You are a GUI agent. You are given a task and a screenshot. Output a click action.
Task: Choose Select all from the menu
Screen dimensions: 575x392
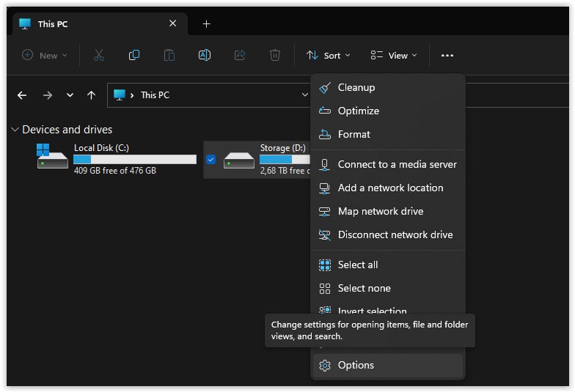point(388,265)
